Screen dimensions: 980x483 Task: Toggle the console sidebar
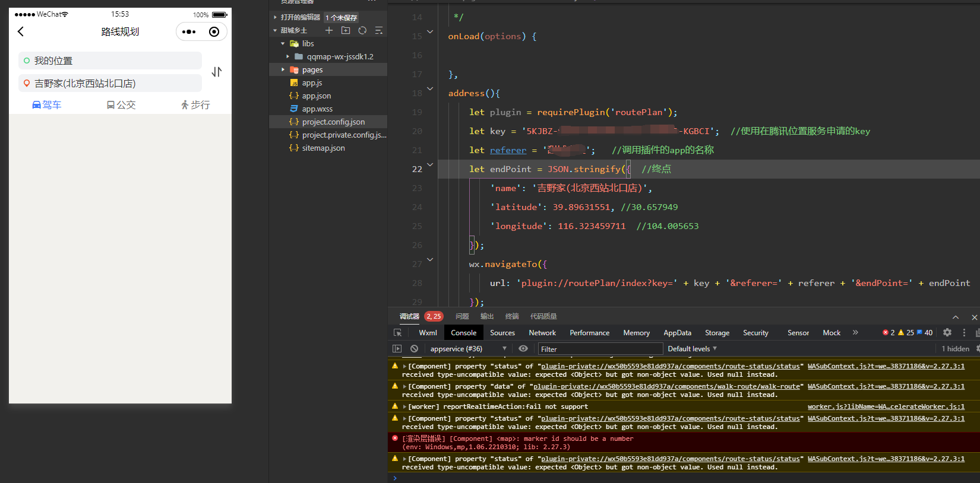pyautogui.click(x=397, y=349)
